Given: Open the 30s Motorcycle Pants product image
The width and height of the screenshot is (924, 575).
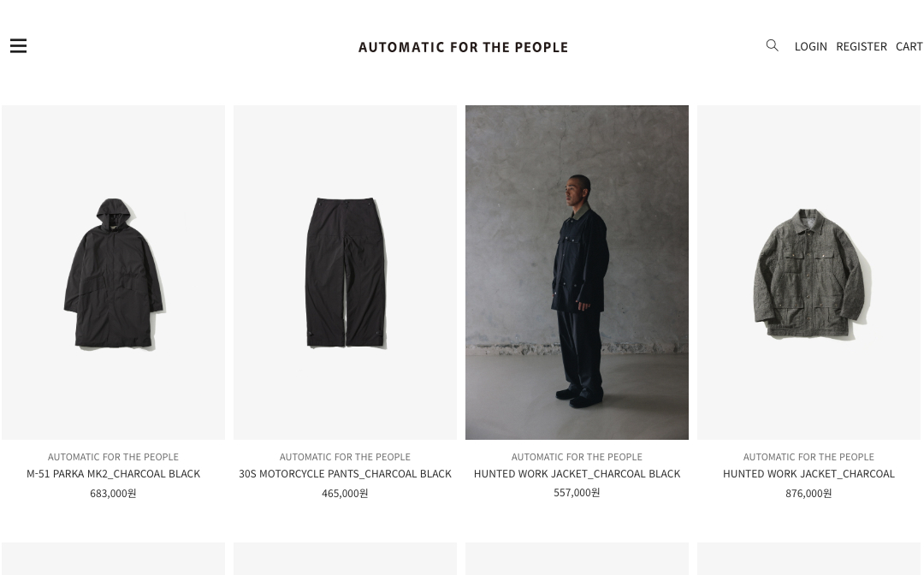Looking at the screenshot, I should [x=345, y=272].
